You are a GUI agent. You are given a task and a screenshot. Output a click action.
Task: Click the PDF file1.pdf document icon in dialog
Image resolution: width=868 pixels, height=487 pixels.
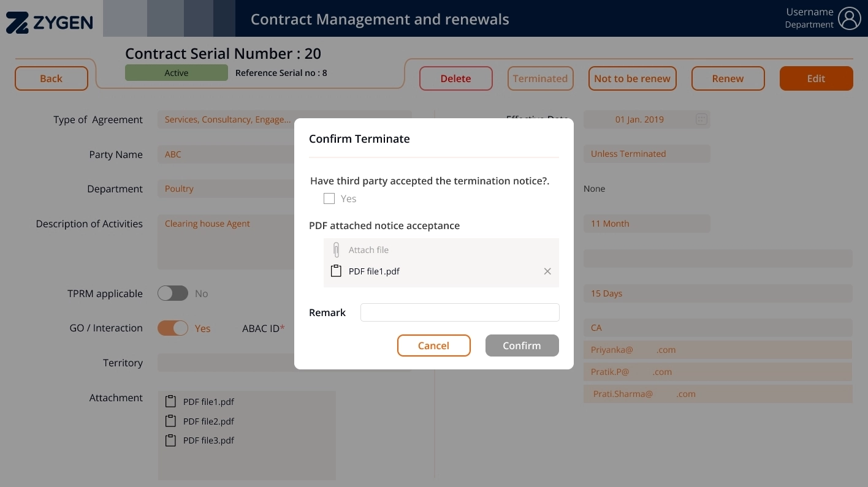coord(336,271)
